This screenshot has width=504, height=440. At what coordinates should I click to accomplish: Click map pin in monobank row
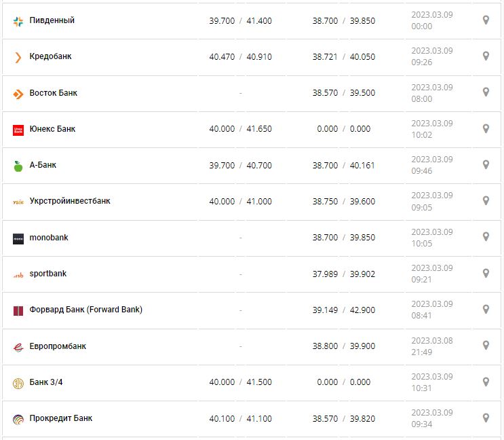tap(486, 237)
